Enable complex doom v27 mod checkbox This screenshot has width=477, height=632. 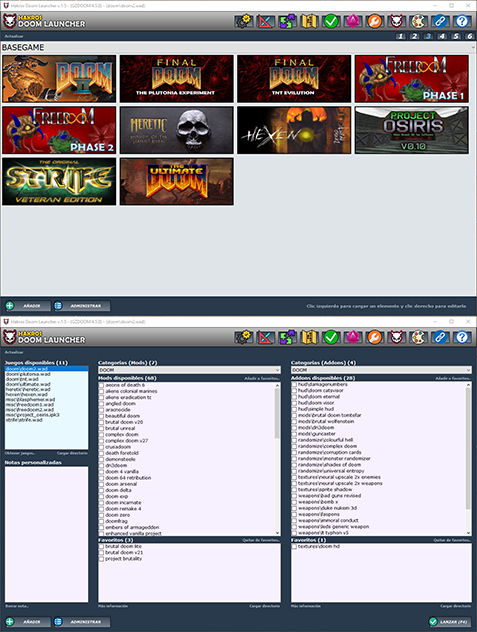click(102, 441)
